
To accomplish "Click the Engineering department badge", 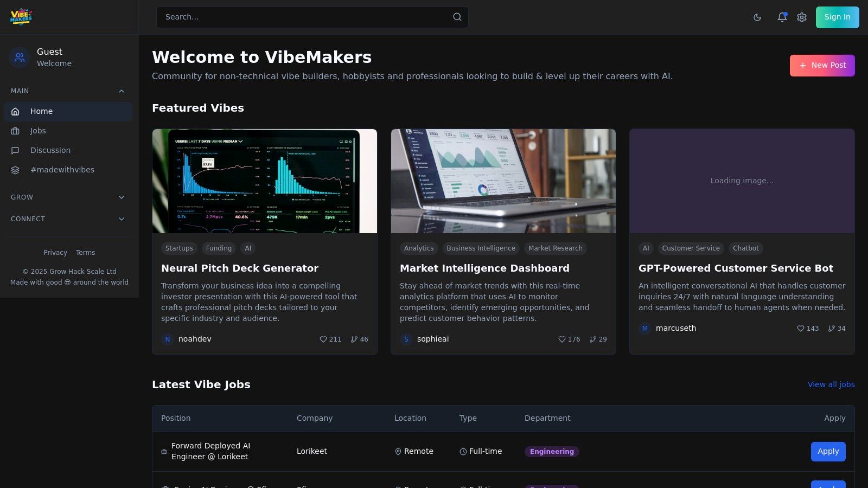I will click(552, 452).
